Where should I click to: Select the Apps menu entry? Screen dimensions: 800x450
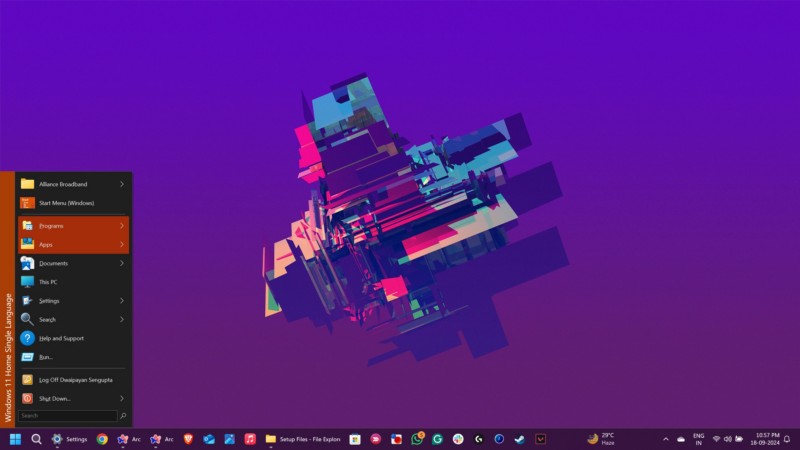point(46,245)
